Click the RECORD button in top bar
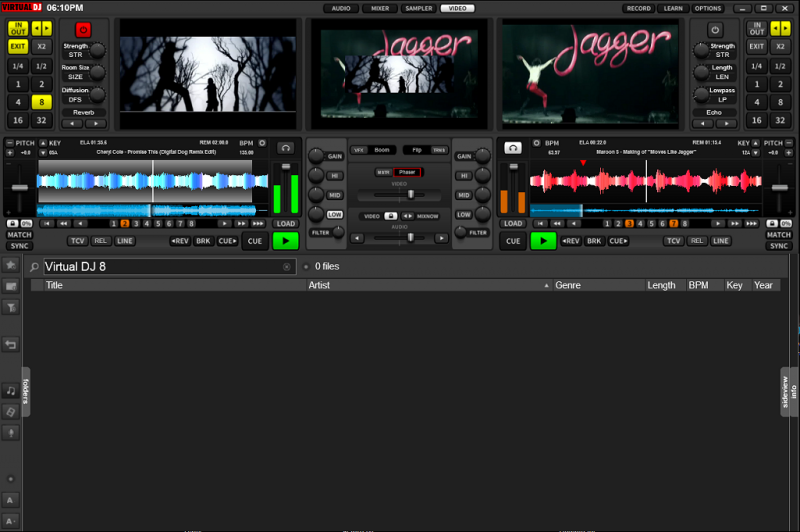Screen dimensions: 800x532 pos(637,8)
